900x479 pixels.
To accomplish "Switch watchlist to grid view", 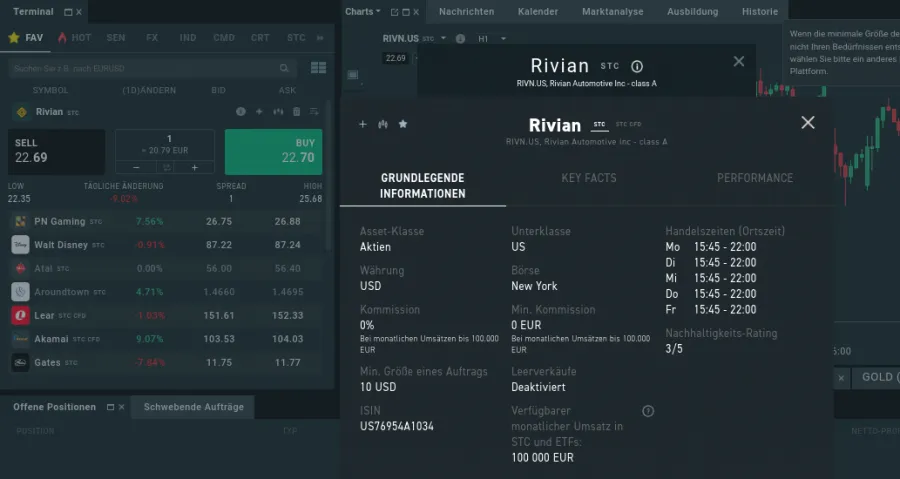I will pos(319,68).
